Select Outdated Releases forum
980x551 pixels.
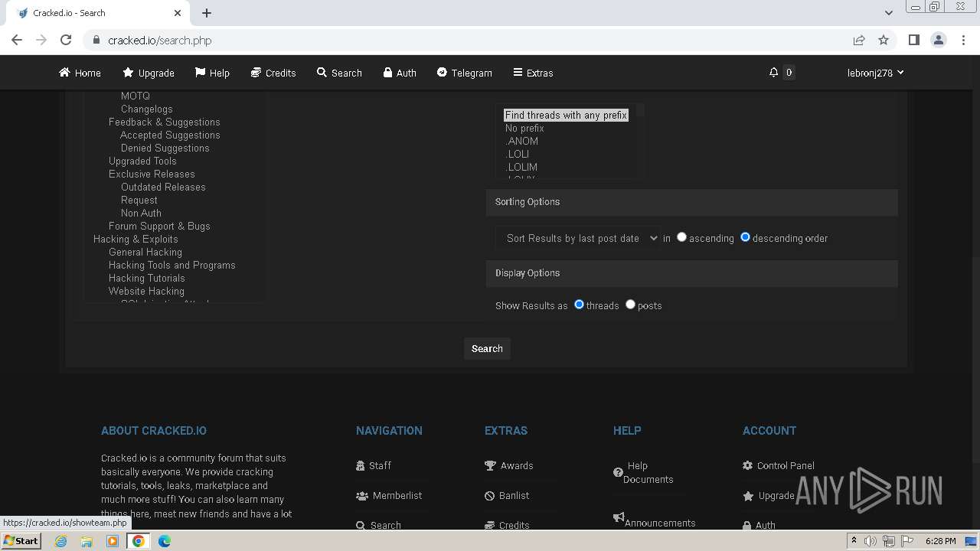click(x=163, y=187)
